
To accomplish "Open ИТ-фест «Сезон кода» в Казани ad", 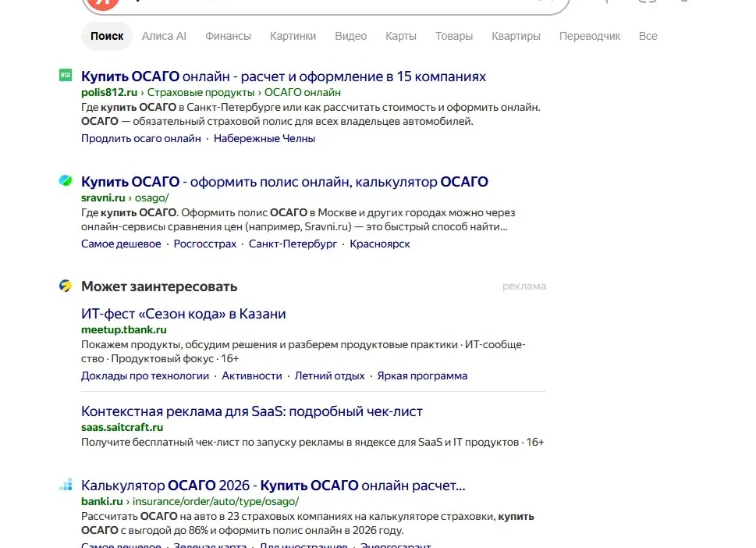I will point(183,314).
